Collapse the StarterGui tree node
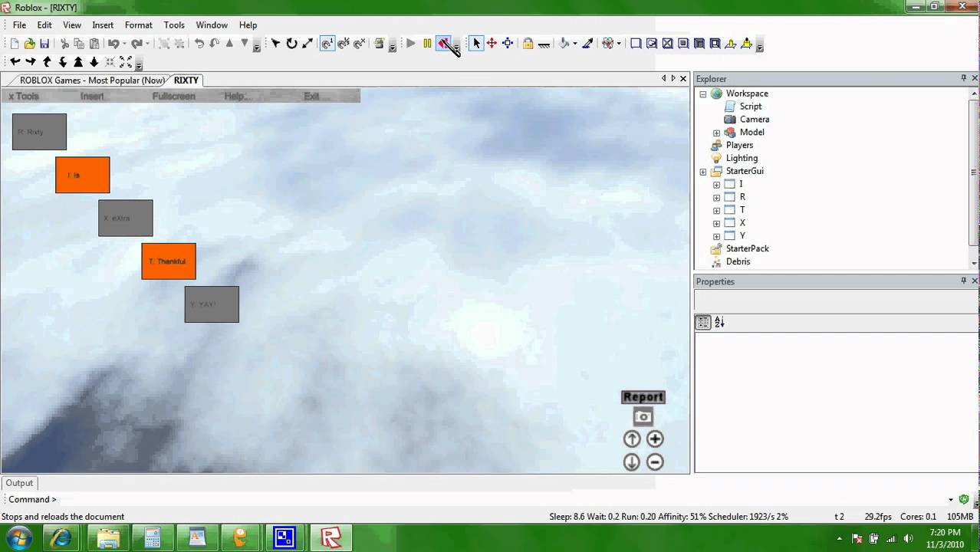The width and height of the screenshot is (980, 552). [x=702, y=172]
